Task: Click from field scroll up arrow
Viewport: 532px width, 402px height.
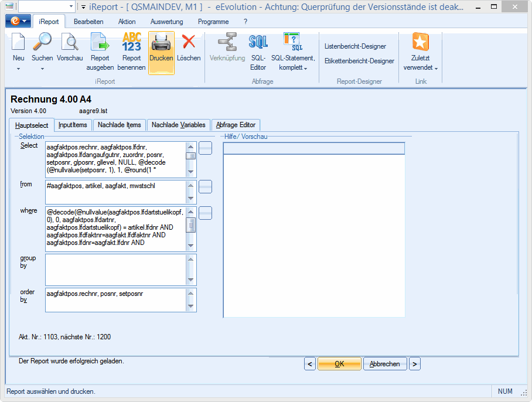Action: [190, 186]
